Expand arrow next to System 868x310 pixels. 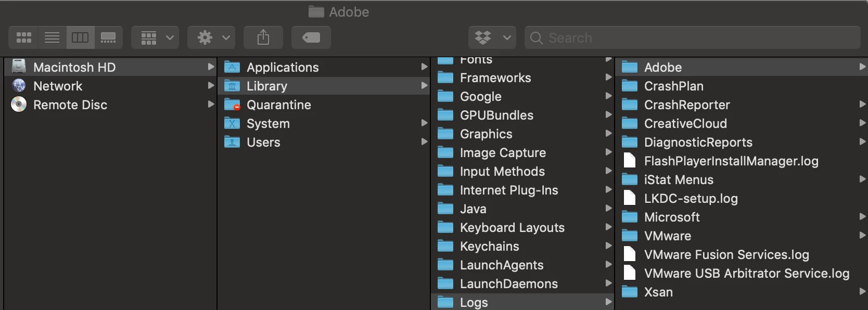click(x=424, y=123)
